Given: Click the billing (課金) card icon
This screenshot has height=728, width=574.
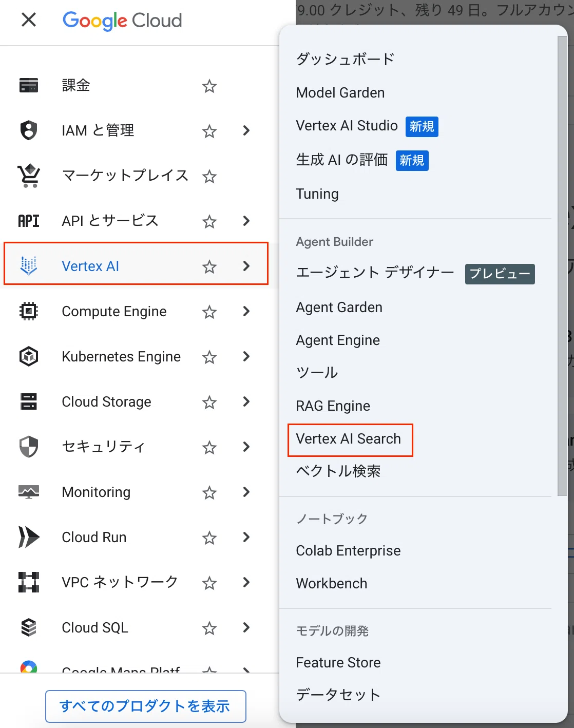Looking at the screenshot, I should coord(29,85).
